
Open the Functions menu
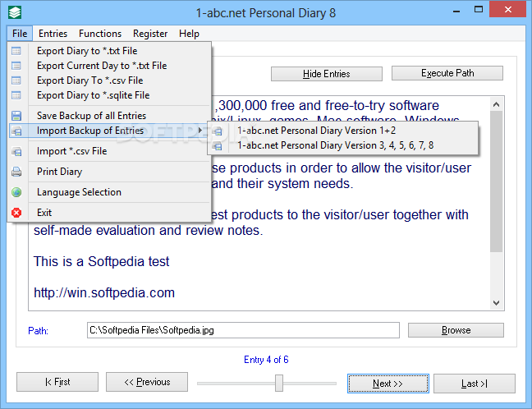[100, 34]
